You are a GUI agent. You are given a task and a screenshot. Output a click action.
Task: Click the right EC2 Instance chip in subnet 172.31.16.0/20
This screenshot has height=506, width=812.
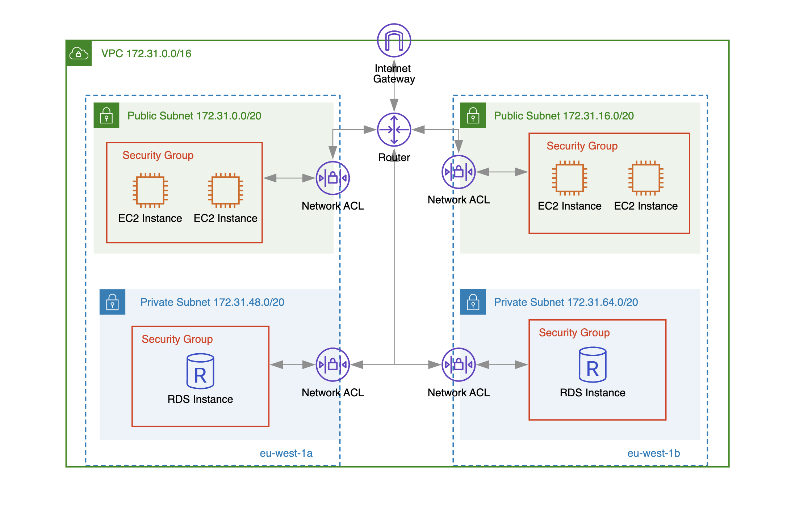646,178
